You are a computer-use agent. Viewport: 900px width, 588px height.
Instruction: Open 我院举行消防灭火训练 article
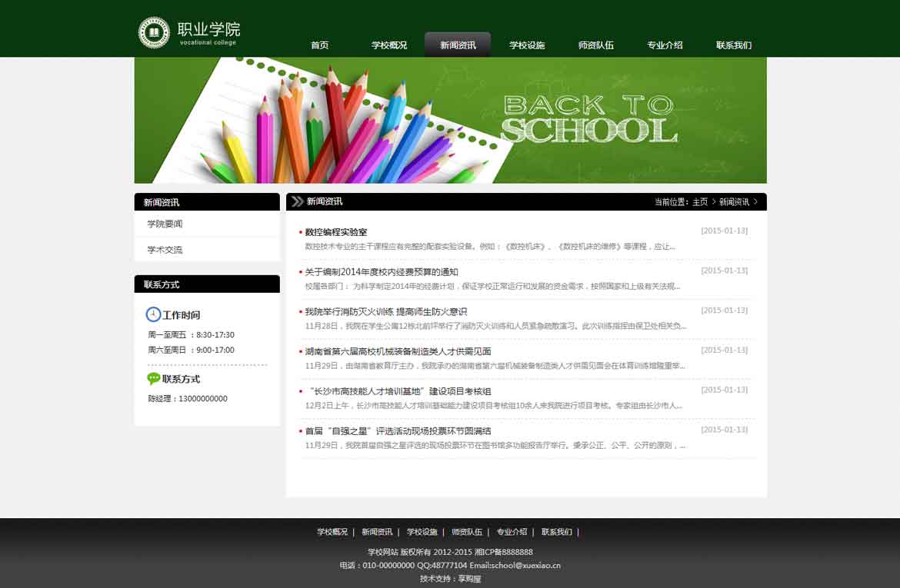tap(385, 311)
